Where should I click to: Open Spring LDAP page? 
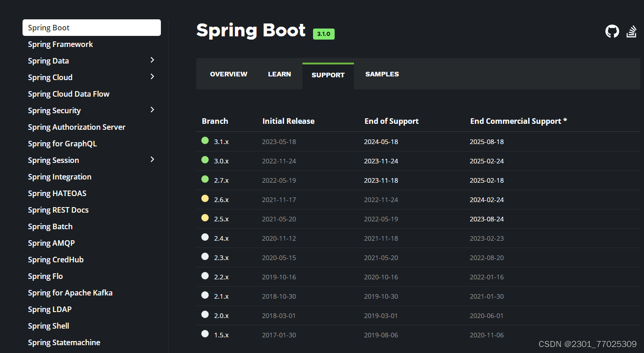coord(50,309)
